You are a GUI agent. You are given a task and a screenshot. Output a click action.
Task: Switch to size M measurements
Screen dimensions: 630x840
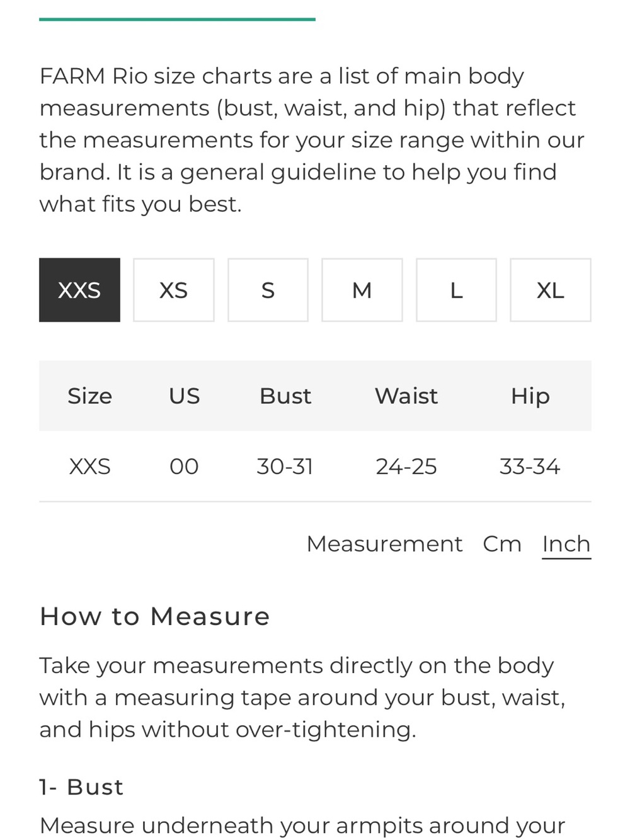pos(362,290)
